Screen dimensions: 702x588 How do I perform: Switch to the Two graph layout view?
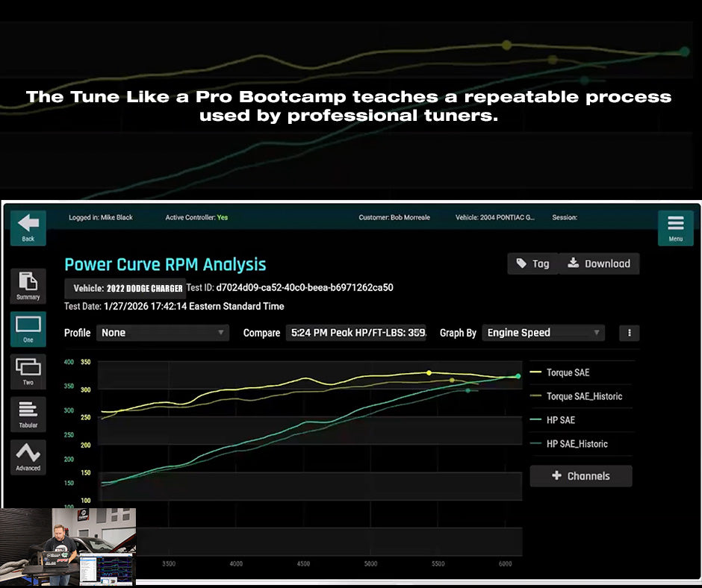tap(28, 372)
